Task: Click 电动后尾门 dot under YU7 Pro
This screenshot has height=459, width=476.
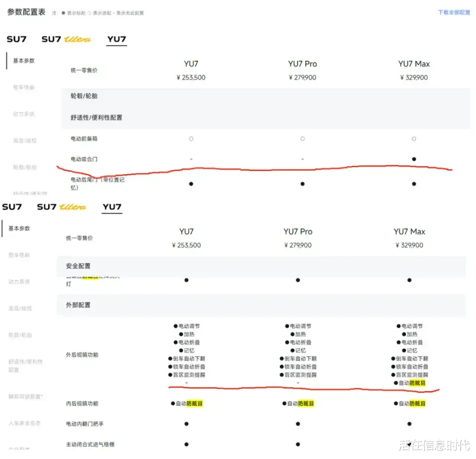Action: pos(303,184)
